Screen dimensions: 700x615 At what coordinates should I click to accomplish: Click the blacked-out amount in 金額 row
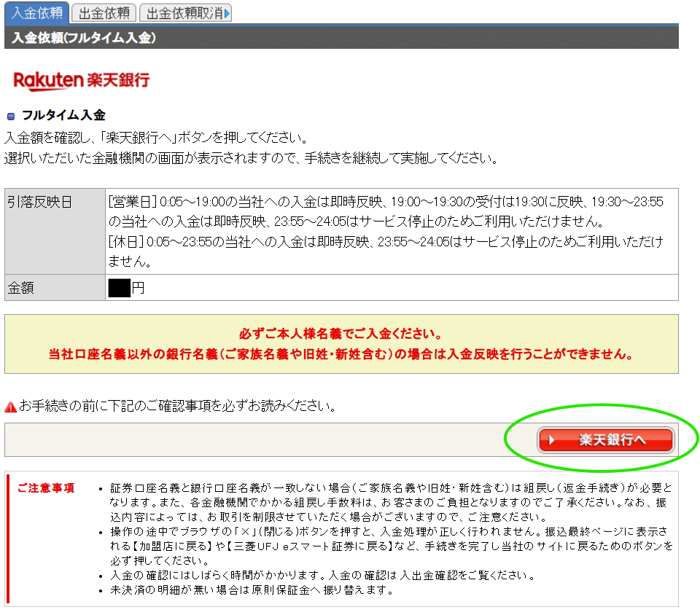119,289
